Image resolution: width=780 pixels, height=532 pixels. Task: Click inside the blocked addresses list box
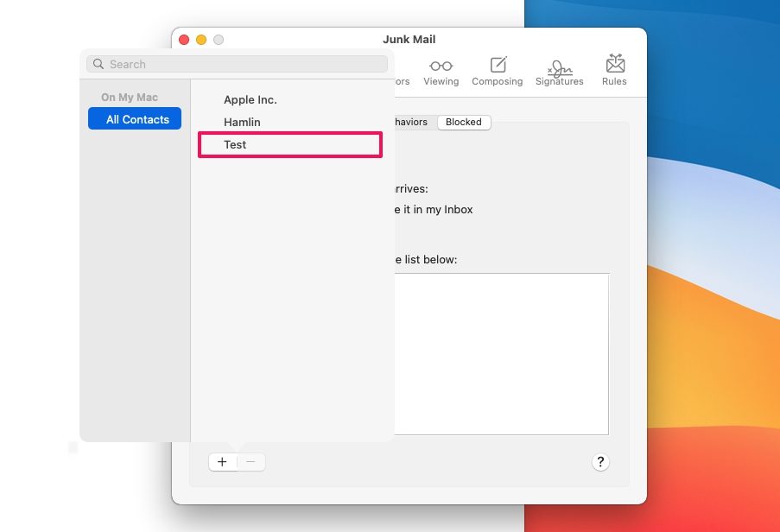click(x=501, y=354)
